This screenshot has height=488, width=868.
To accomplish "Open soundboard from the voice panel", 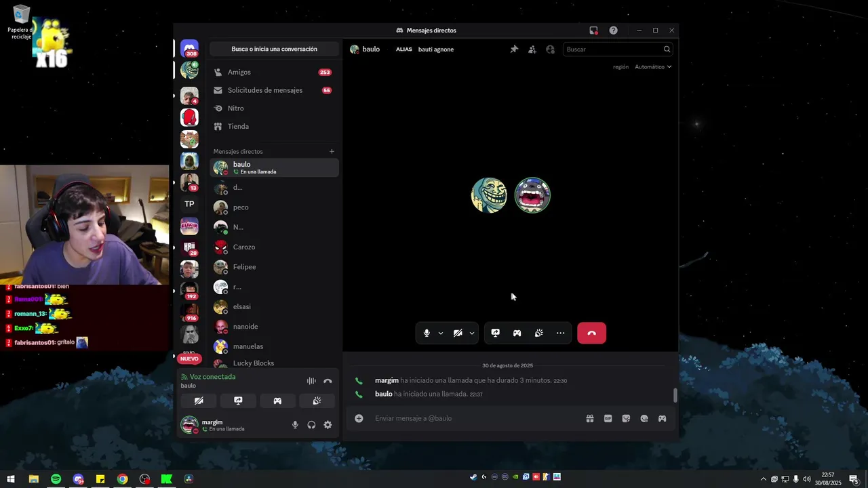I will 317,401.
